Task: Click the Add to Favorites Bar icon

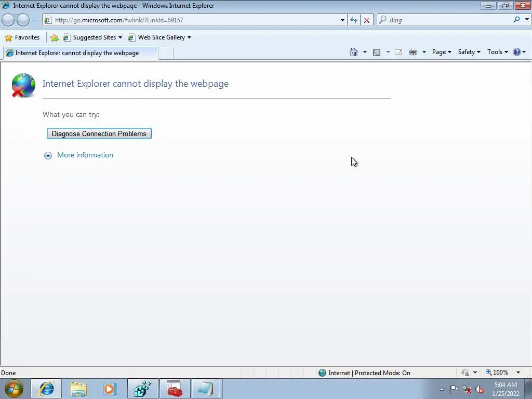Action: [x=54, y=37]
